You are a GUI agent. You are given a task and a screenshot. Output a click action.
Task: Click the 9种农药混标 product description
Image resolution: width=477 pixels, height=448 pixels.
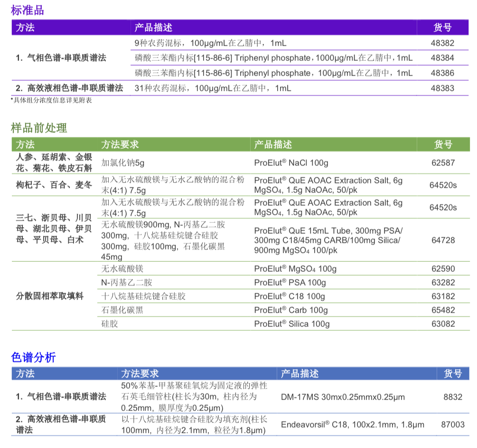click(210, 43)
